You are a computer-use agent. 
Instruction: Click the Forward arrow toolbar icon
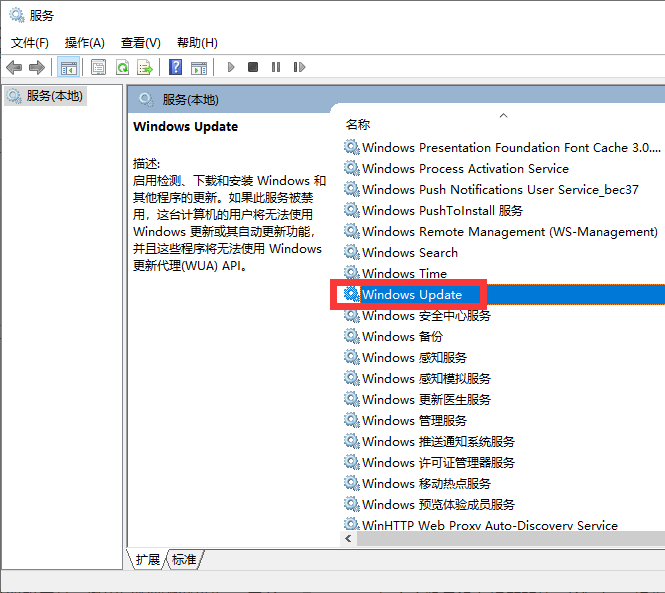[x=37, y=67]
